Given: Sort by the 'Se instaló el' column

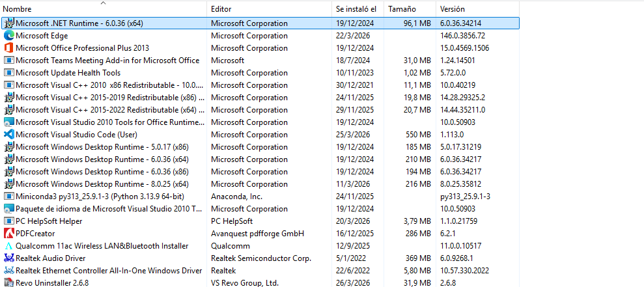Looking at the screenshot, I should point(356,9).
